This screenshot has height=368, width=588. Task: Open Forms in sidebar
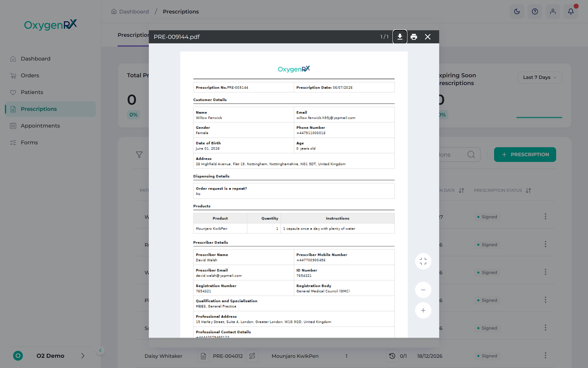tap(50, 143)
